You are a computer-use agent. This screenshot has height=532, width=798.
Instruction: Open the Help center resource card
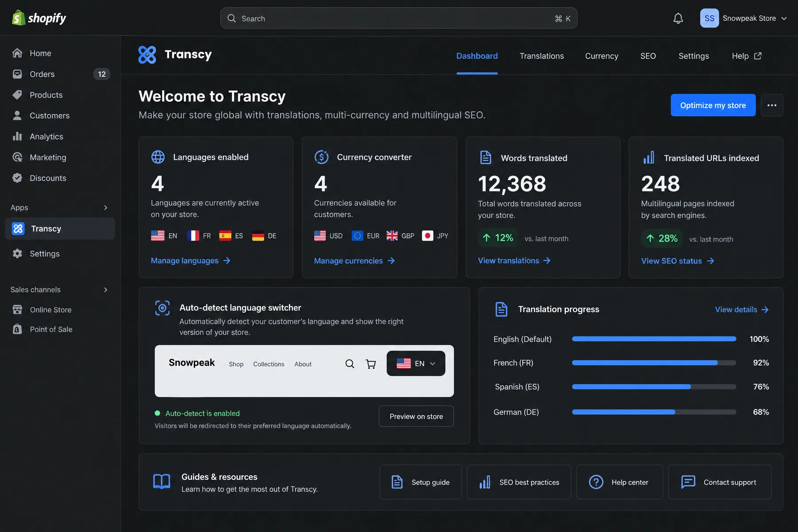(619, 482)
